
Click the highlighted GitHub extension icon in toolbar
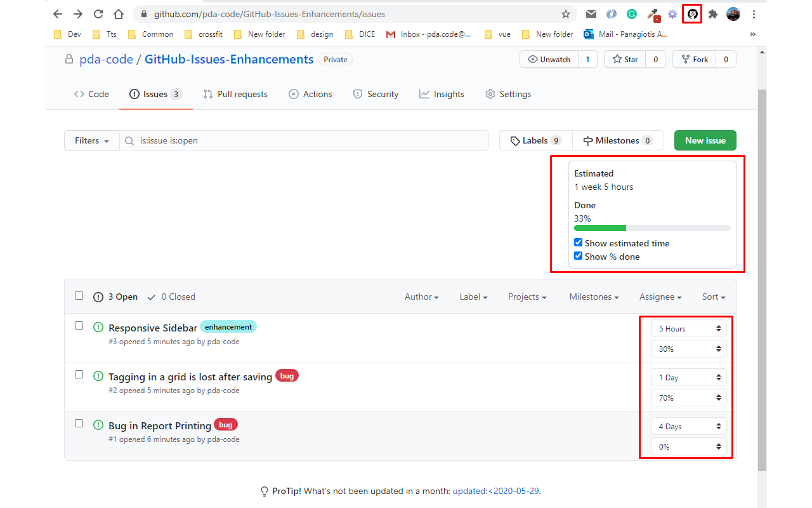tap(691, 14)
